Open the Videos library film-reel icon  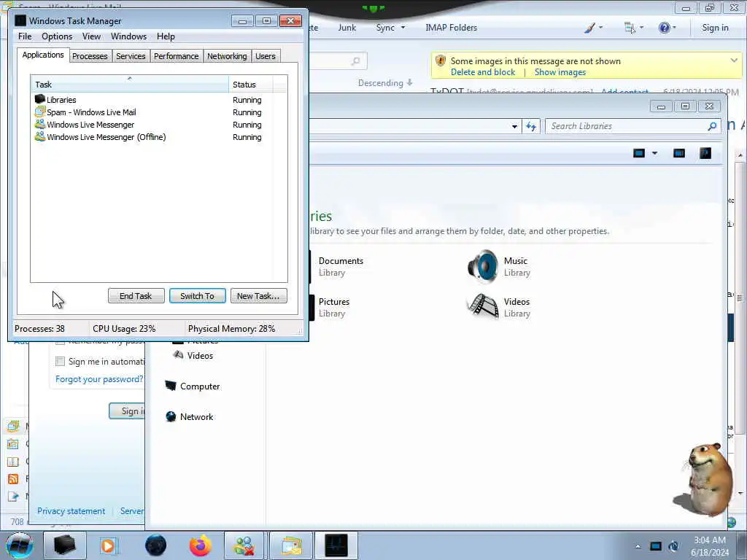point(483,307)
